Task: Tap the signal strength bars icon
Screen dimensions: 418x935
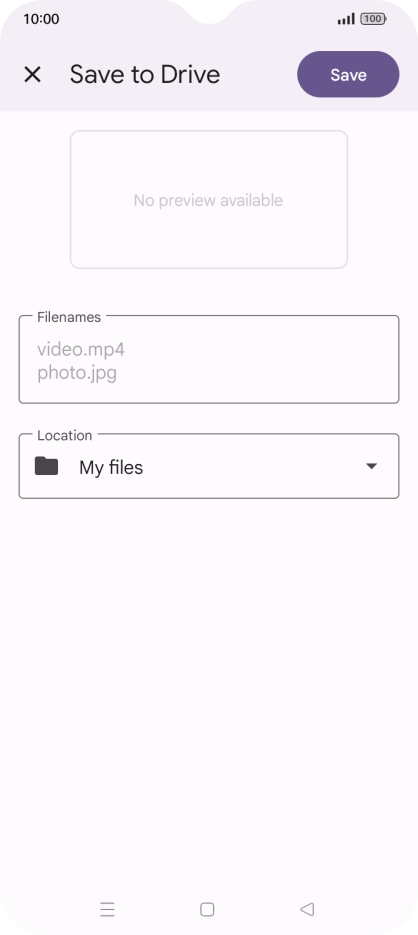Action: (346, 19)
